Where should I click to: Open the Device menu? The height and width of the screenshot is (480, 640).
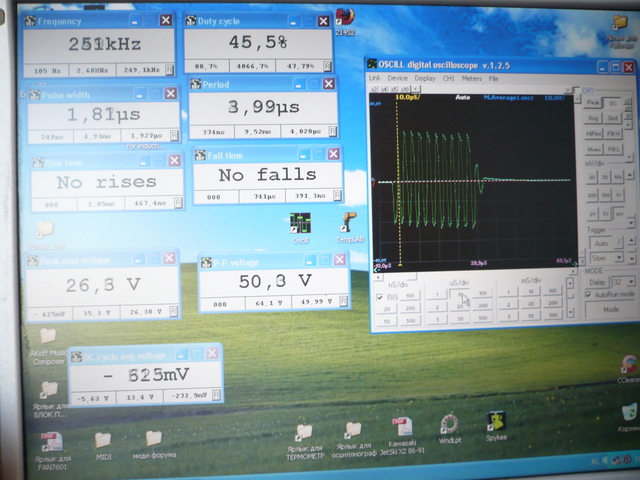pyautogui.click(x=397, y=77)
